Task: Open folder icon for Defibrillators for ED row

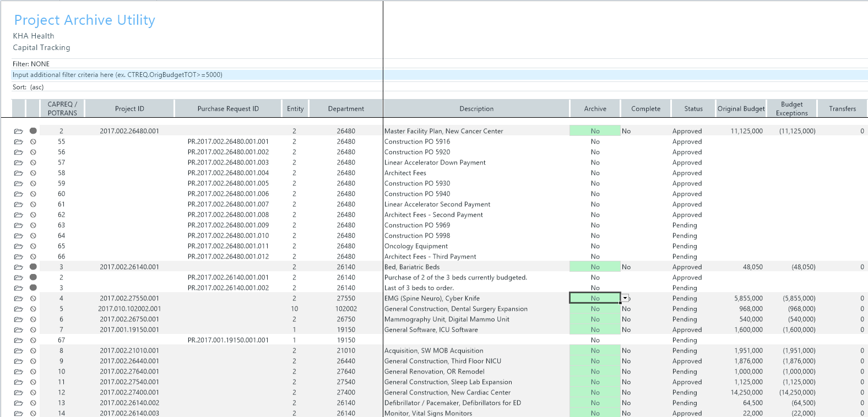Action: click(x=18, y=403)
